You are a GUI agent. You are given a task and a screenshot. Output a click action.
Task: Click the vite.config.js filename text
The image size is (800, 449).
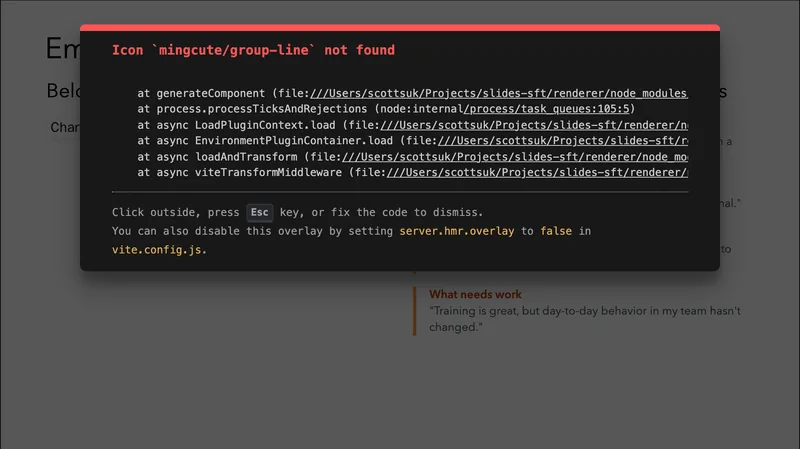coord(160,250)
